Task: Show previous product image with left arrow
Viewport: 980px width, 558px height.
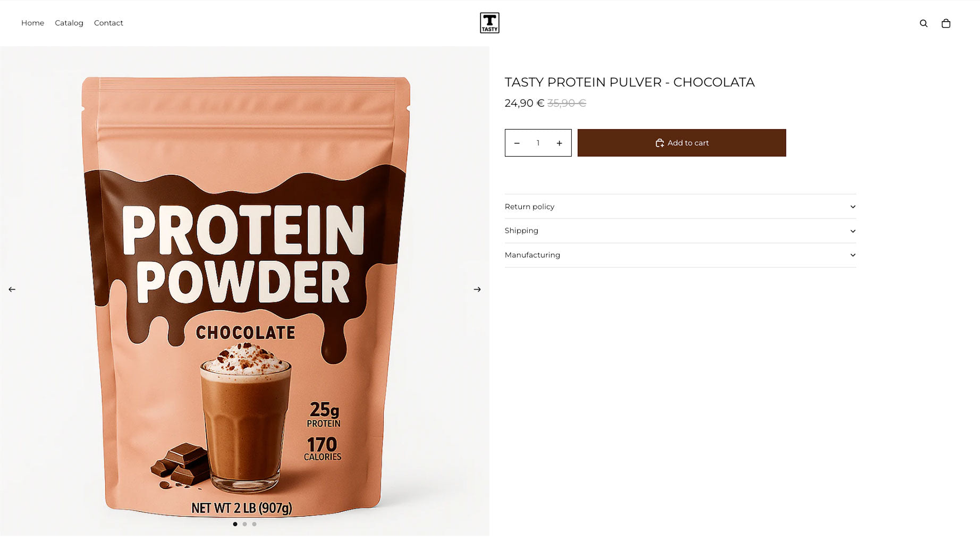Action: [12, 290]
